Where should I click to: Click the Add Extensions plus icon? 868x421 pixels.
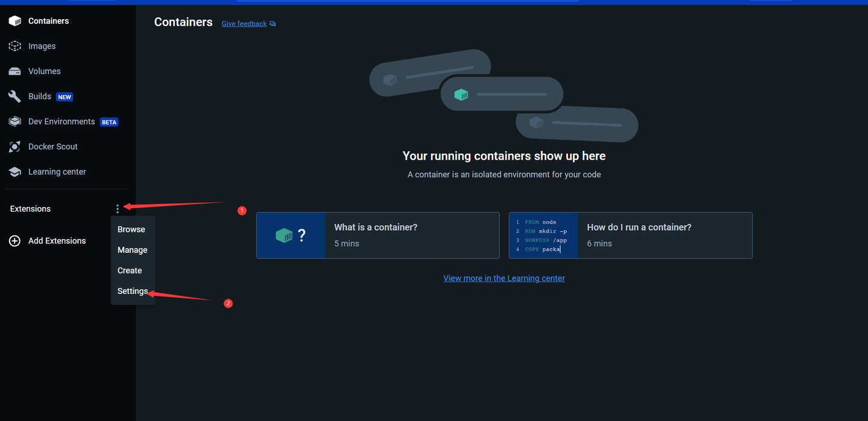click(14, 240)
